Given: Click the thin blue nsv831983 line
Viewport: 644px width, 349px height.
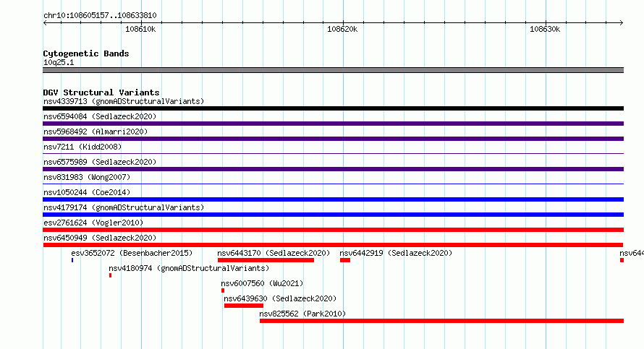Looking at the screenshot, I should 333,184.
